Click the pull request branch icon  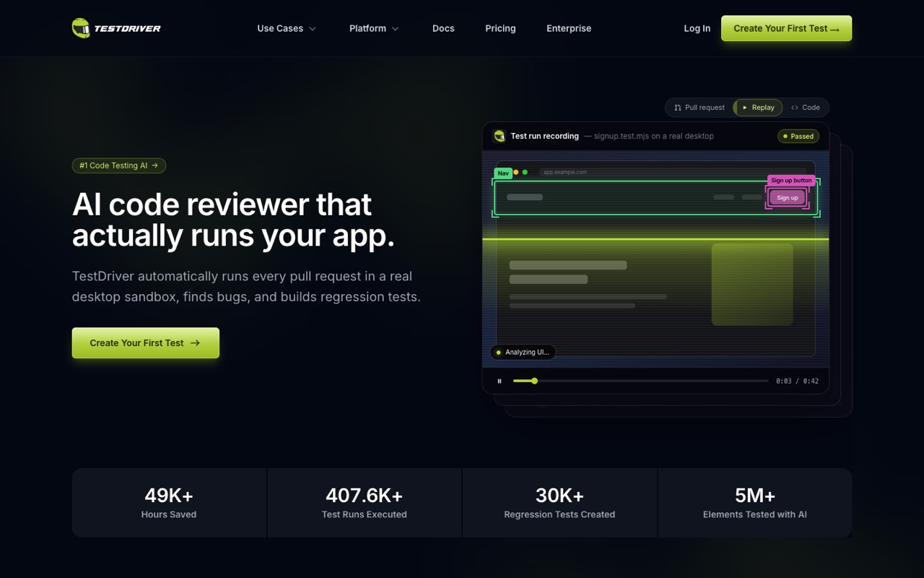tap(678, 108)
